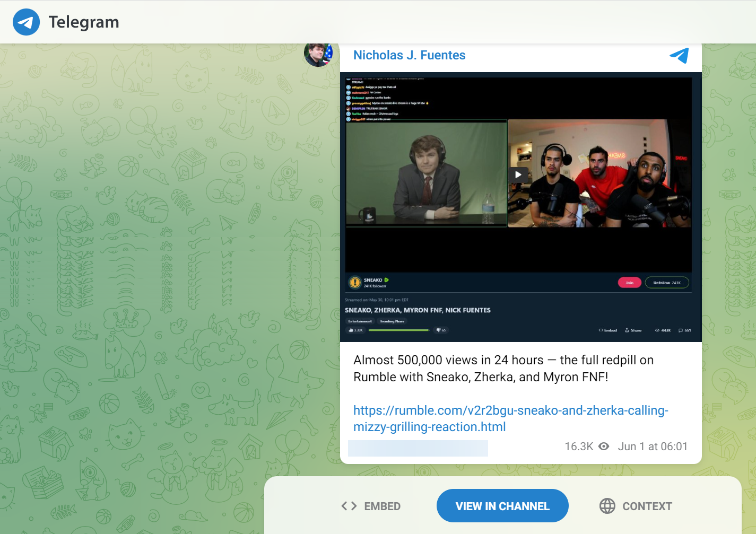This screenshot has width=756, height=534.
Task: Click the thumbs-down icon showing 65
Action: tap(438, 330)
